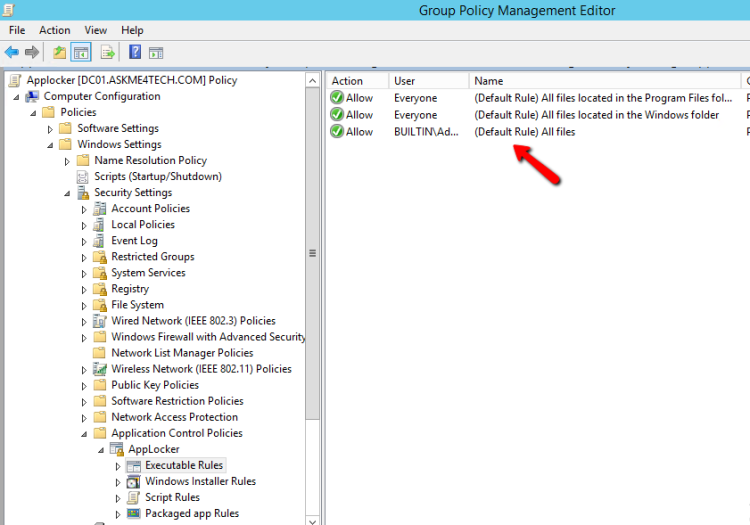The width and height of the screenshot is (750, 525).
Task: Select Windows Firewall with Advanced Security
Action: coord(208,337)
